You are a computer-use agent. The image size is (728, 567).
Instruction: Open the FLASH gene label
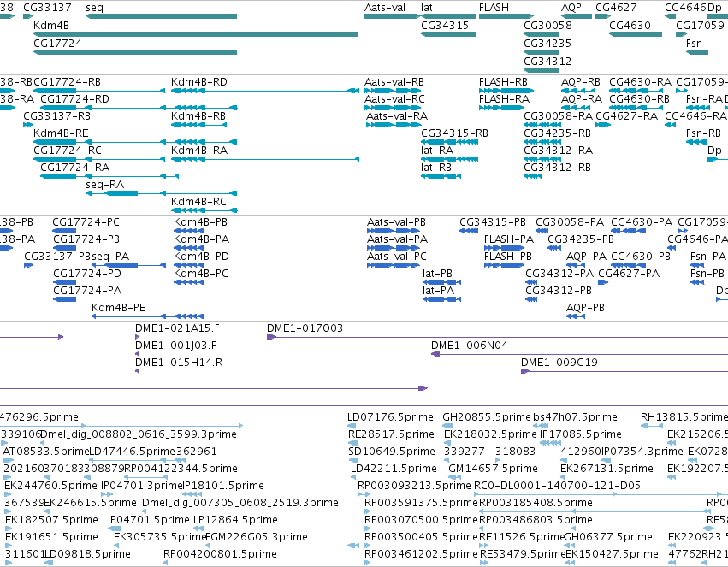coord(494,8)
